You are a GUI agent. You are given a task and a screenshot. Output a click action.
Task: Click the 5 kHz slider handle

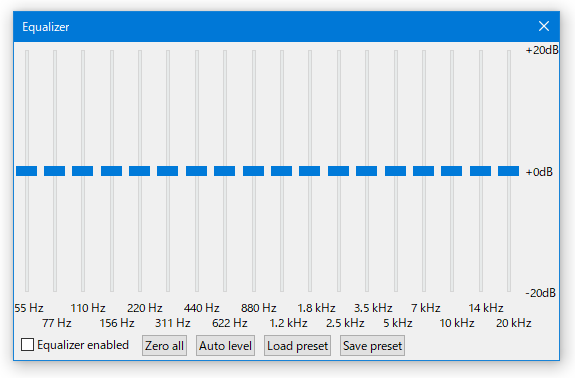(395, 171)
